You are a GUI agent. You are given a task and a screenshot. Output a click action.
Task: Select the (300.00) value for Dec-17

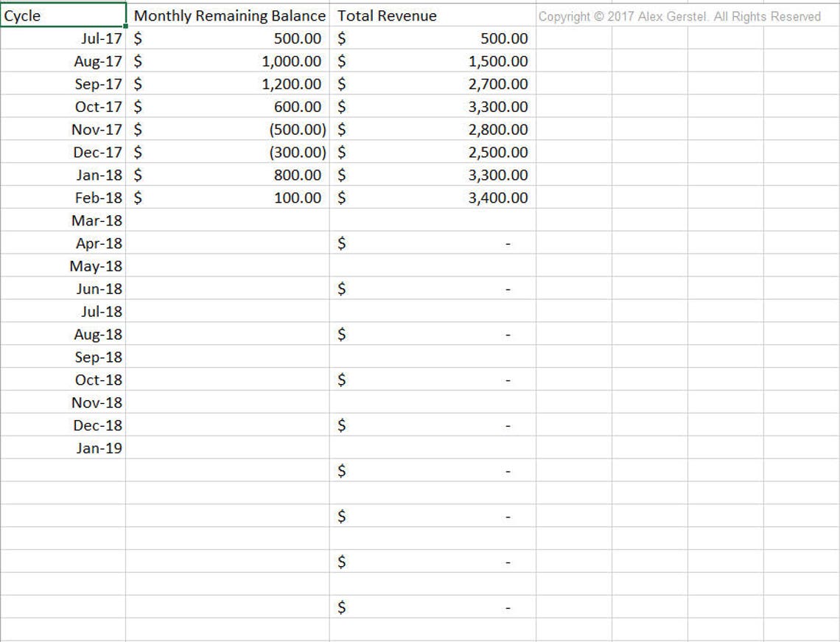(228, 152)
